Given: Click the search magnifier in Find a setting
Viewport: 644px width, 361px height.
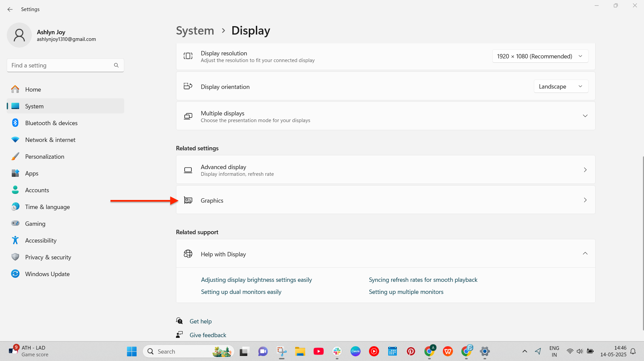Looking at the screenshot, I should pos(116,65).
